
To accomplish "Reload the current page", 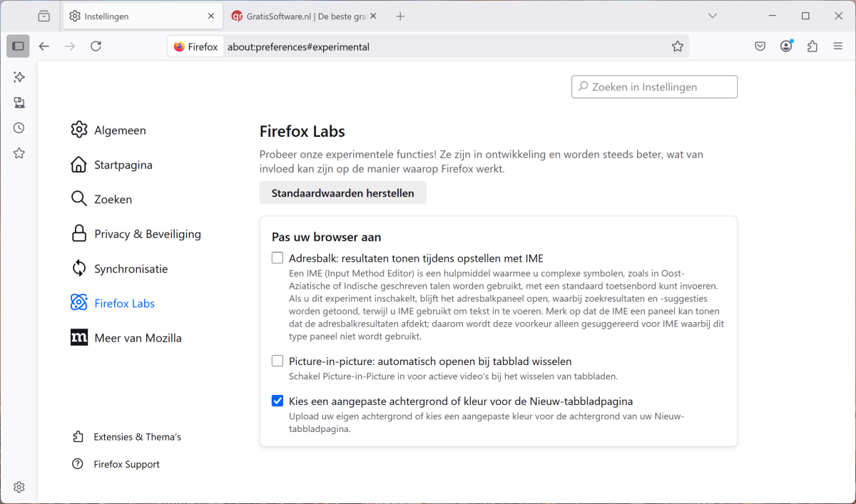I will coord(96,46).
